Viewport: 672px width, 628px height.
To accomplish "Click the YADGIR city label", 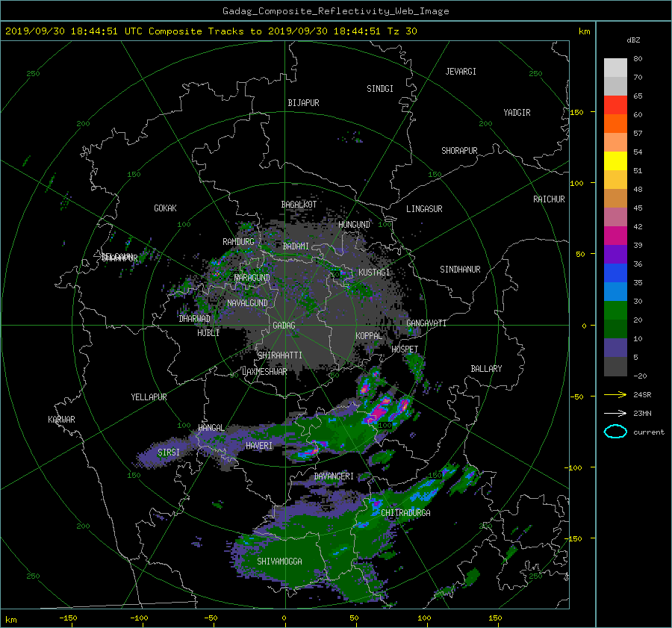I will coord(517,113).
